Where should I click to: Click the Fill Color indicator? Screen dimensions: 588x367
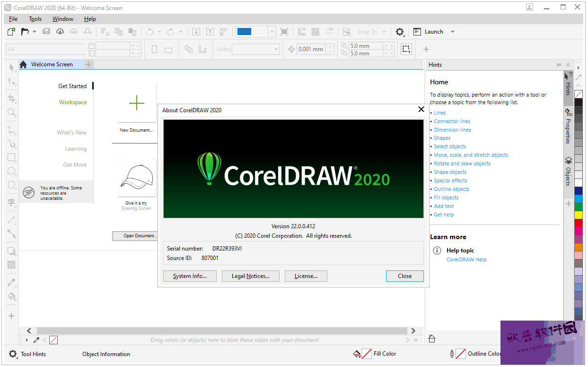pyautogui.click(x=374, y=354)
